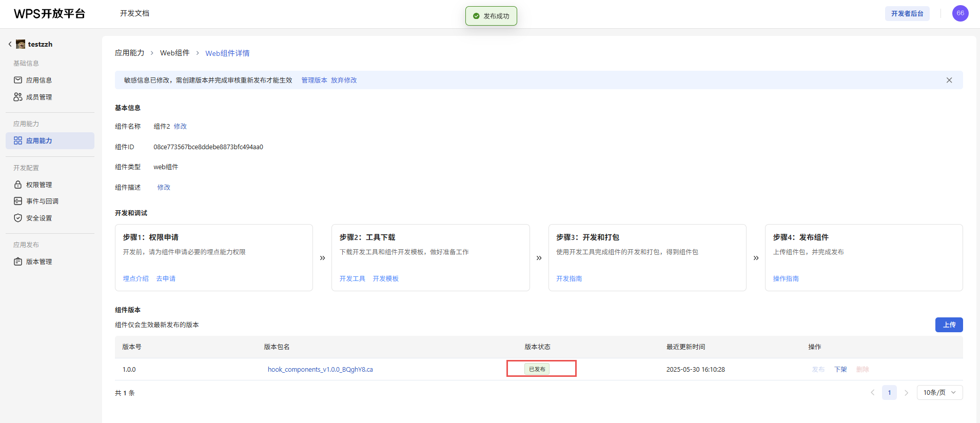The height and width of the screenshot is (423, 980).
Task: Click the 已发布 status tag
Action: tap(537, 369)
